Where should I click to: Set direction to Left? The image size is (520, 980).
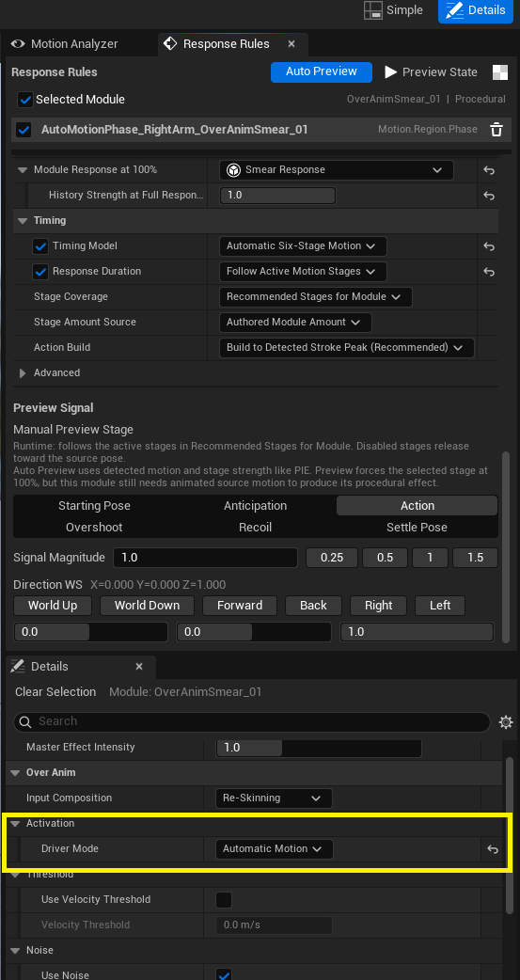coord(440,605)
